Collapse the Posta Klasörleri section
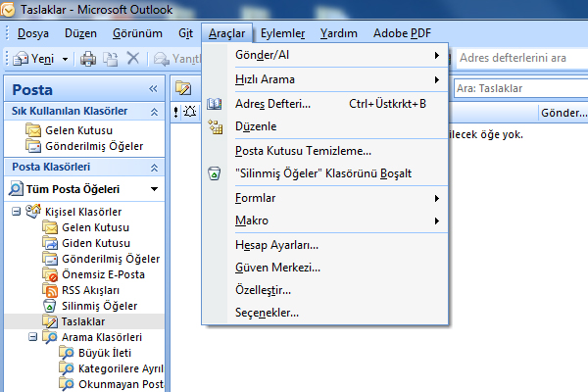588x392 pixels. click(x=154, y=168)
